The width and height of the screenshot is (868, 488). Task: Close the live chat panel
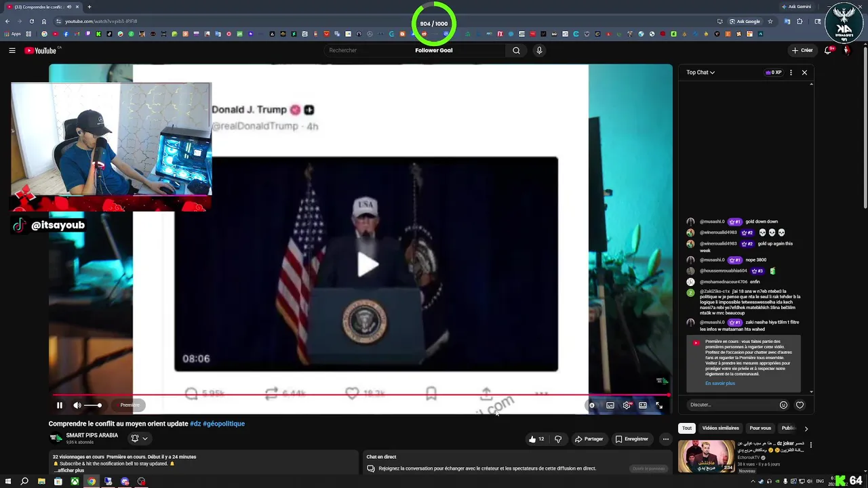pyautogui.click(x=804, y=73)
